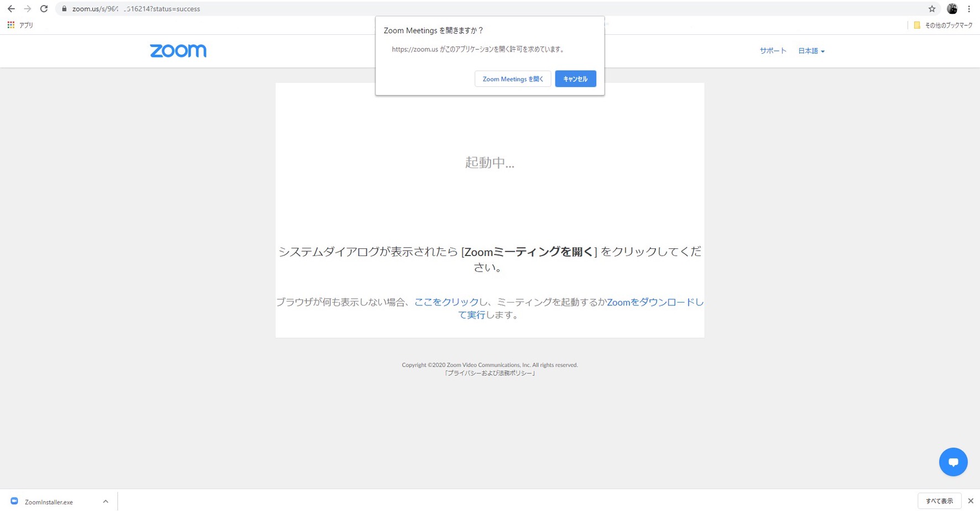Open the プライバシーおよび法務ポリシー link
The height and width of the screenshot is (511, 980).
(489, 373)
